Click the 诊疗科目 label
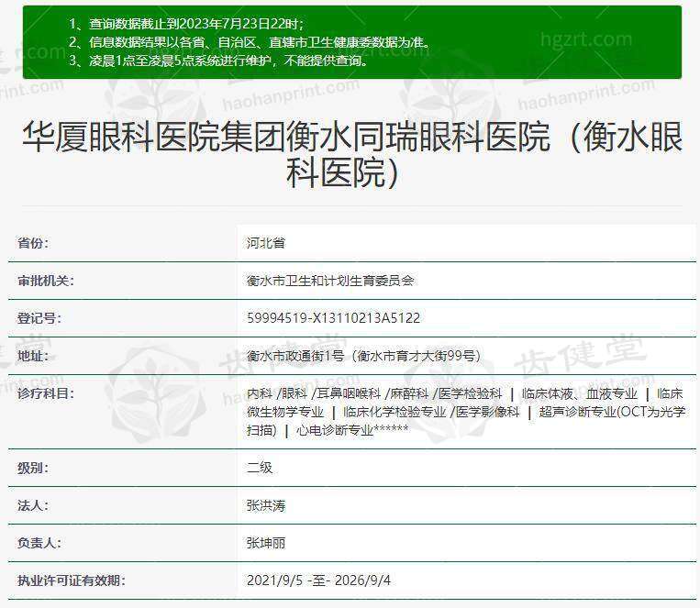 pyautogui.click(x=46, y=393)
